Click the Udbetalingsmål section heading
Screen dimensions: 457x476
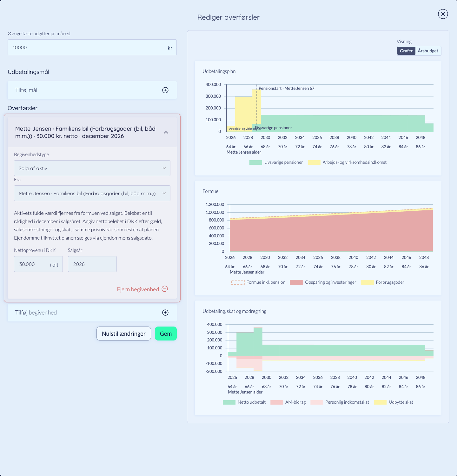pos(28,72)
